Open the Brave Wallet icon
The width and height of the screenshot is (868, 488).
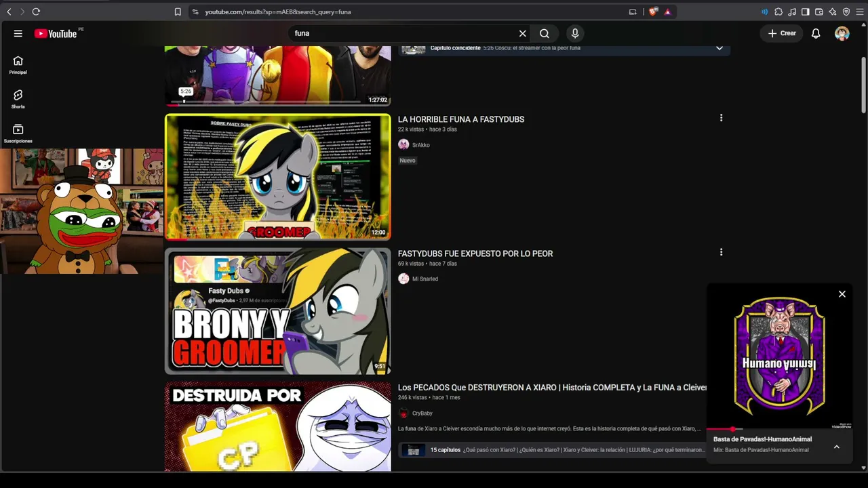pyautogui.click(x=819, y=12)
